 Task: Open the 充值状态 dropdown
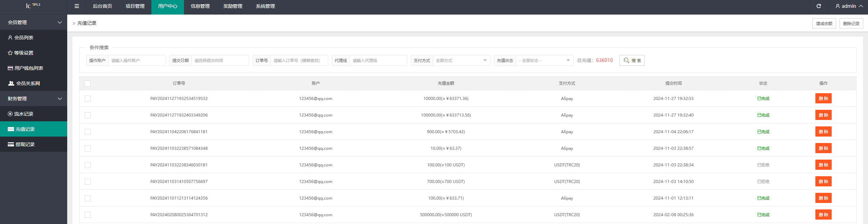544,60
